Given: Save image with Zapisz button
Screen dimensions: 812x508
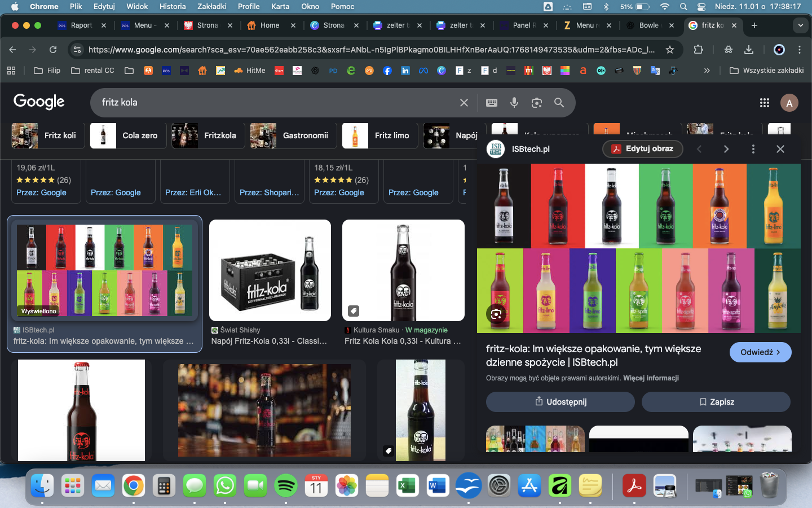Looking at the screenshot, I should click(x=716, y=402).
